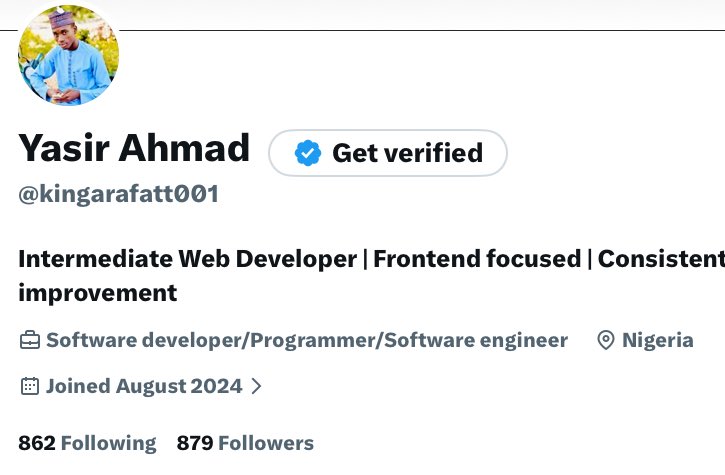Click "Intermediate Web Developer" in the bio
This screenshot has height=475, width=725.
point(187,259)
